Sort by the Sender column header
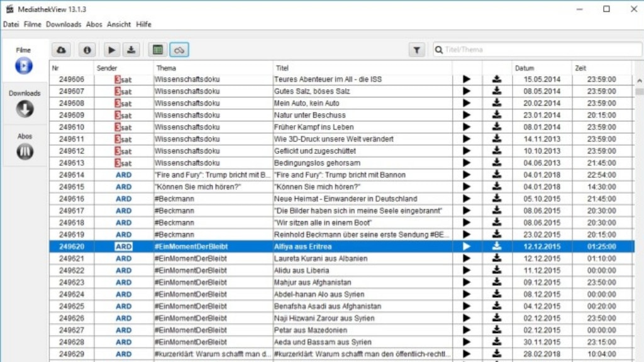The width and height of the screenshot is (644, 362). [124, 68]
